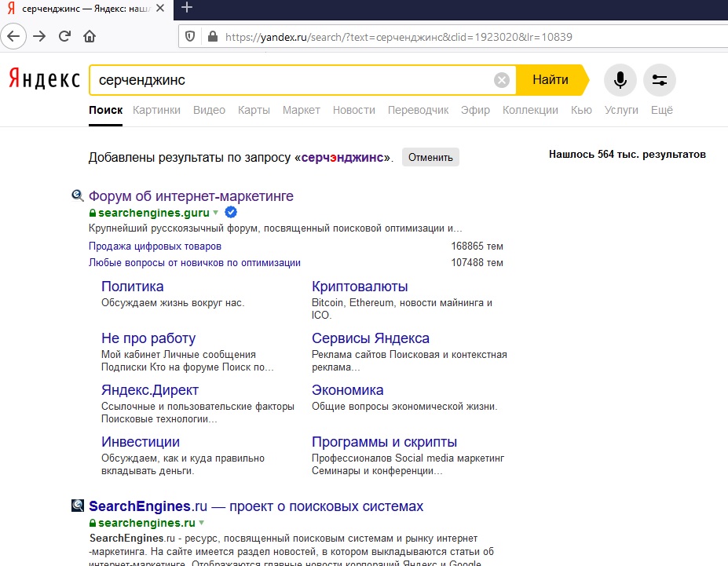Open the Инвестиции sitelink
Viewport: 728px width, 566px height.
pos(141,442)
